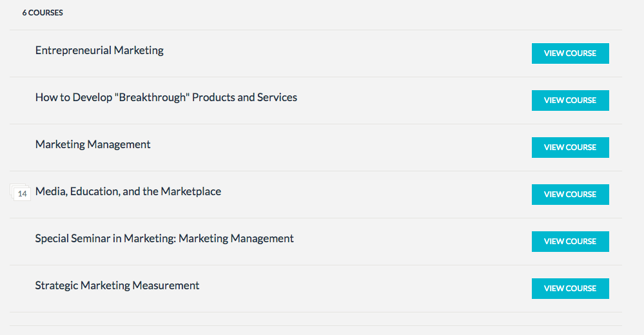View the Media, Education, and the Marketplace course
The image size is (644, 335).
[x=570, y=195]
